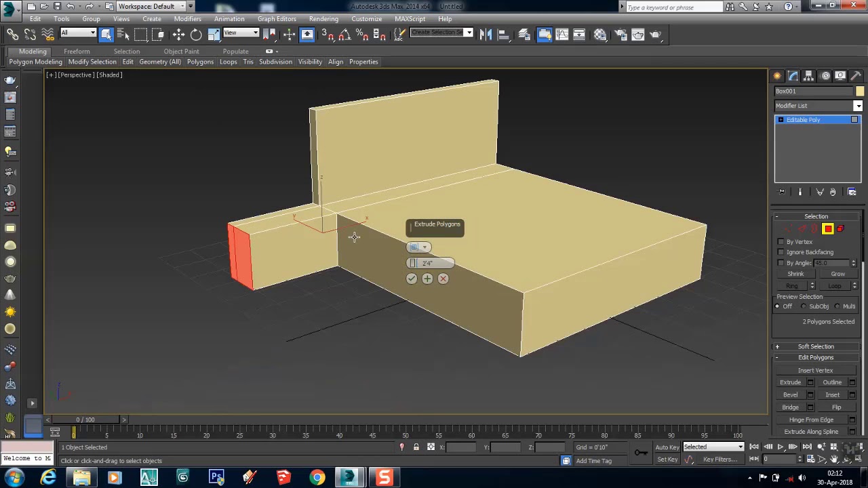Viewport: 868px width, 488px height.
Task: Enable the By Angle checkbox
Action: tap(781, 263)
